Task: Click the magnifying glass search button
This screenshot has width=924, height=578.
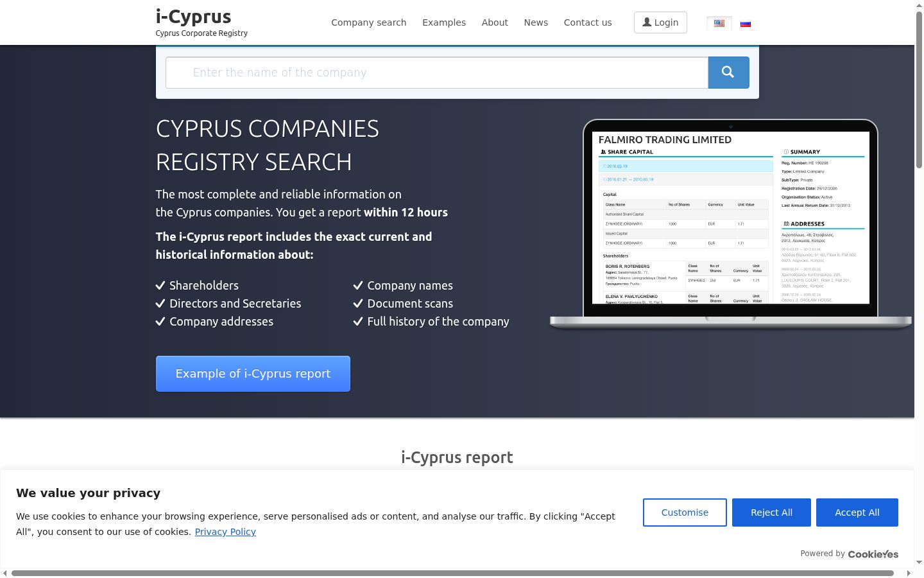Action: [728, 73]
